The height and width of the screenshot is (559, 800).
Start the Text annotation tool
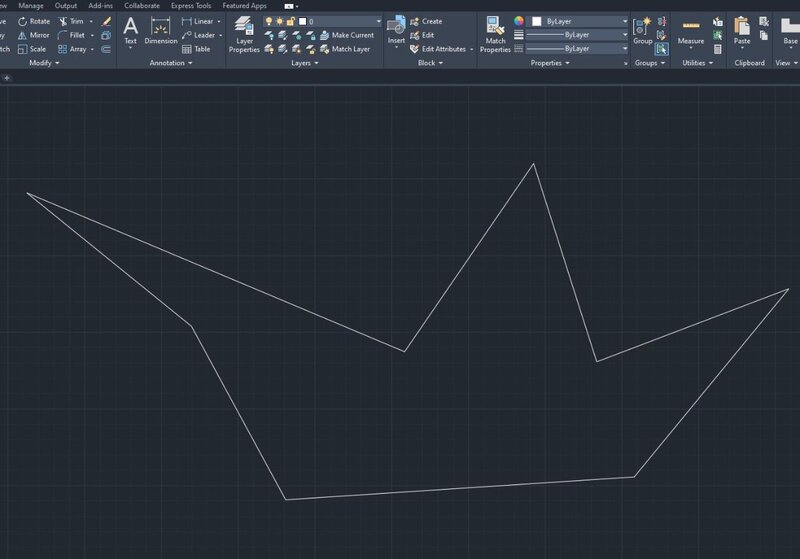click(x=131, y=31)
